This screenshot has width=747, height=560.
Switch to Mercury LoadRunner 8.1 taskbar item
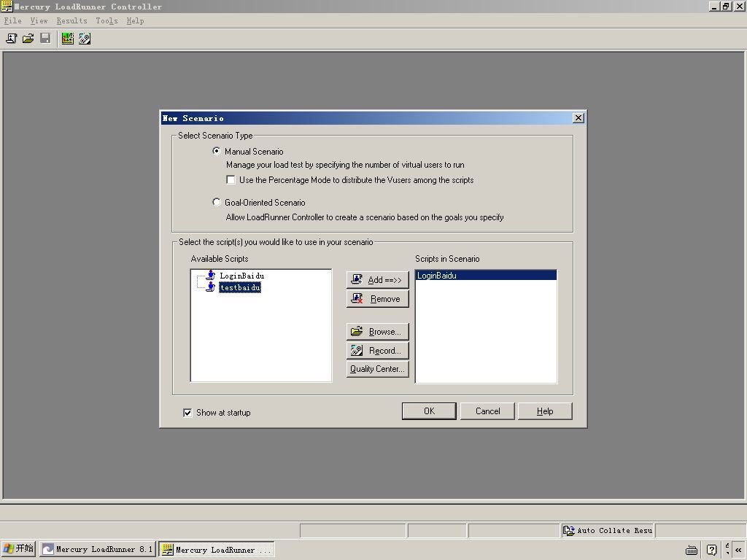98,549
